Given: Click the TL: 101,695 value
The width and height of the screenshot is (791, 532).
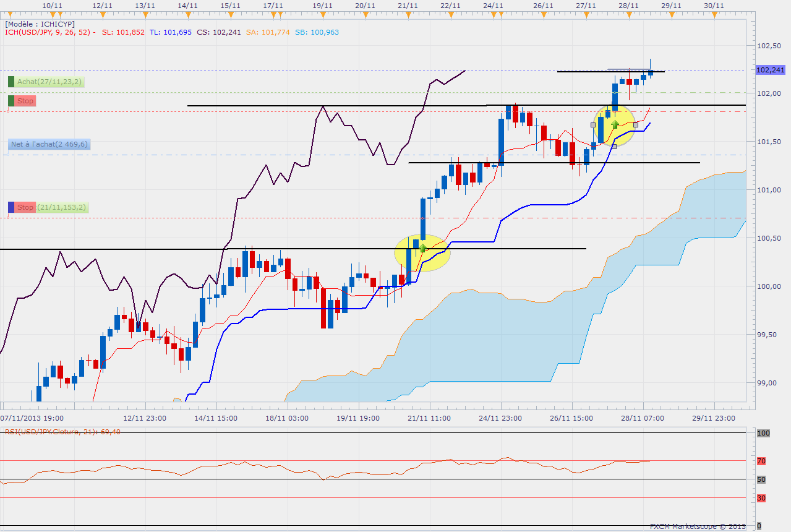Looking at the screenshot, I should [170, 32].
